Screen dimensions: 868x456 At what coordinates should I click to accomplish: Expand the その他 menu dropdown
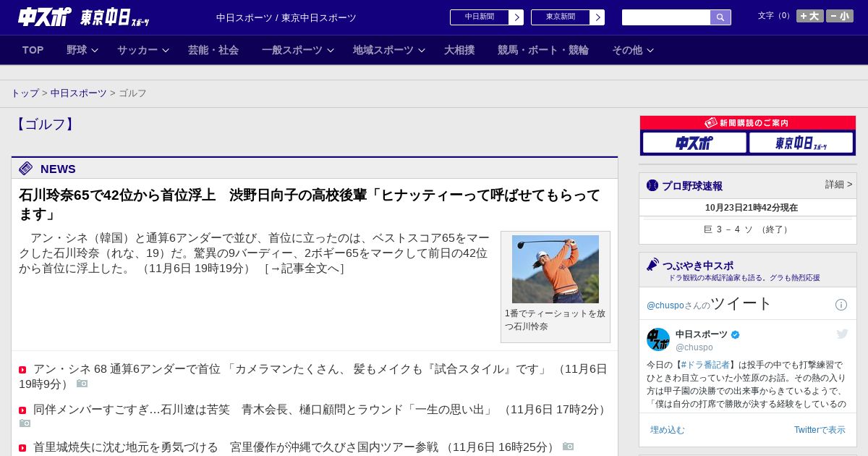click(x=650, y=51)
